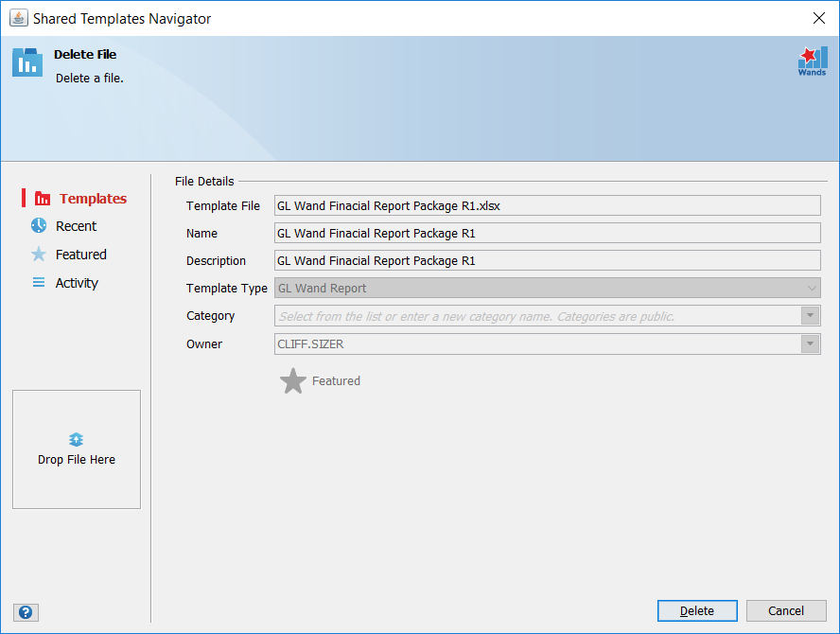
Task: Click the 'File Details' section label
Action: click(x=204, y=181)
